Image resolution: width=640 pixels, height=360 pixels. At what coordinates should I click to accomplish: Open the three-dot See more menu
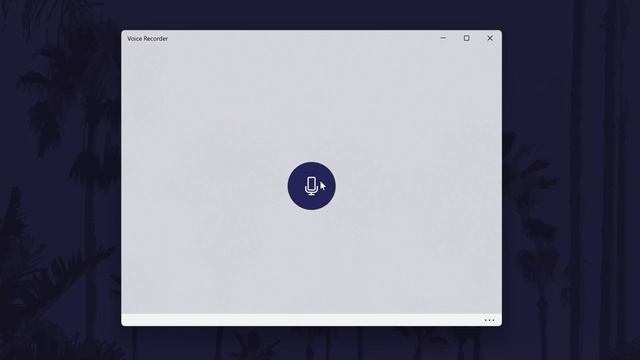click(x=489, y=320)
